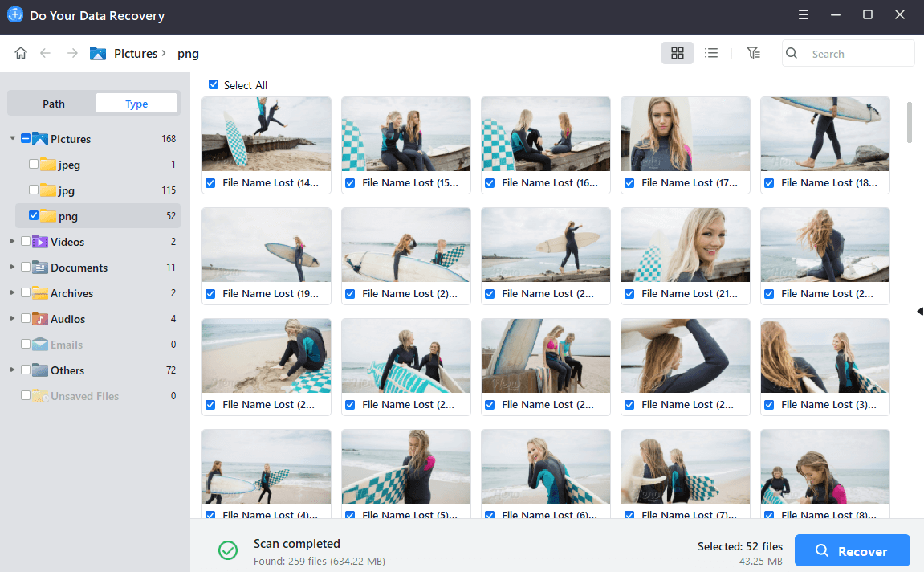The height and width of the screenshot is (572, 924).
Task: Toggle the Select All checkbox
Action: pos(214,85)
